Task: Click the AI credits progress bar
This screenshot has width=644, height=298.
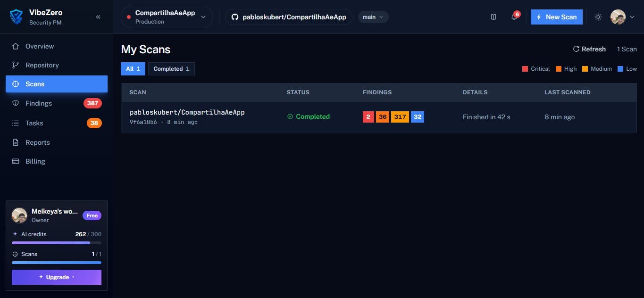Action: click(57, 243)
